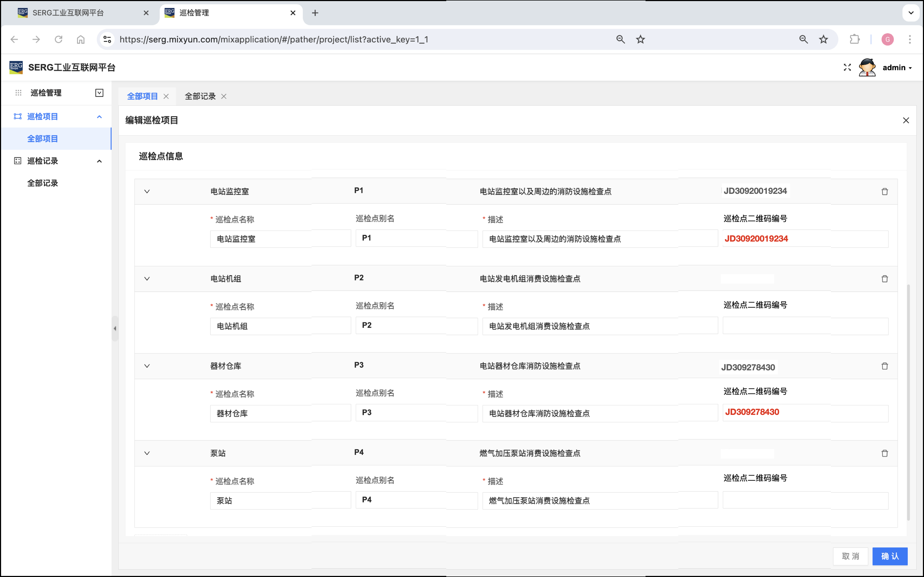924x577 pixels.
Task: Open the browser extensions puzzle icon
Action: [855, 39]
